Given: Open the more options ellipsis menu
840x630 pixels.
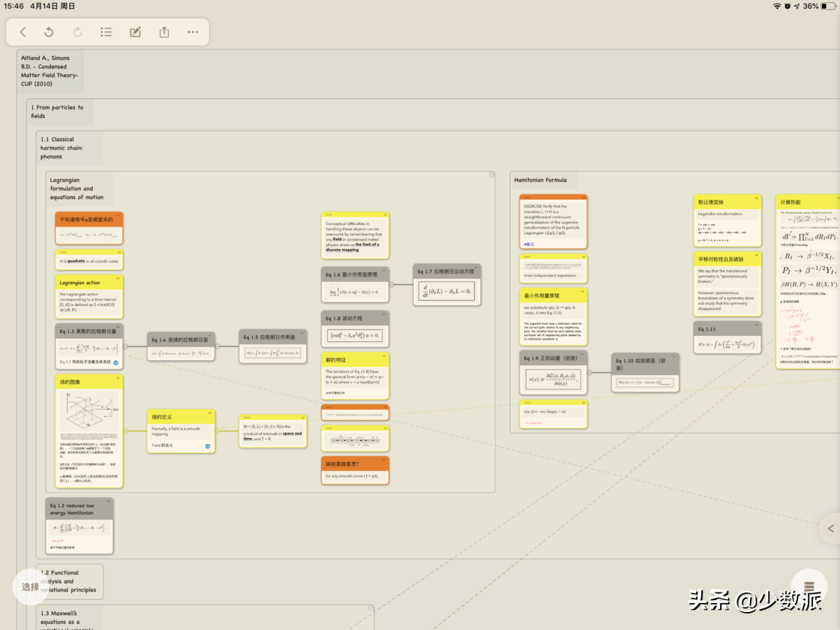Looking at the screenshot, I should [193, 32].
